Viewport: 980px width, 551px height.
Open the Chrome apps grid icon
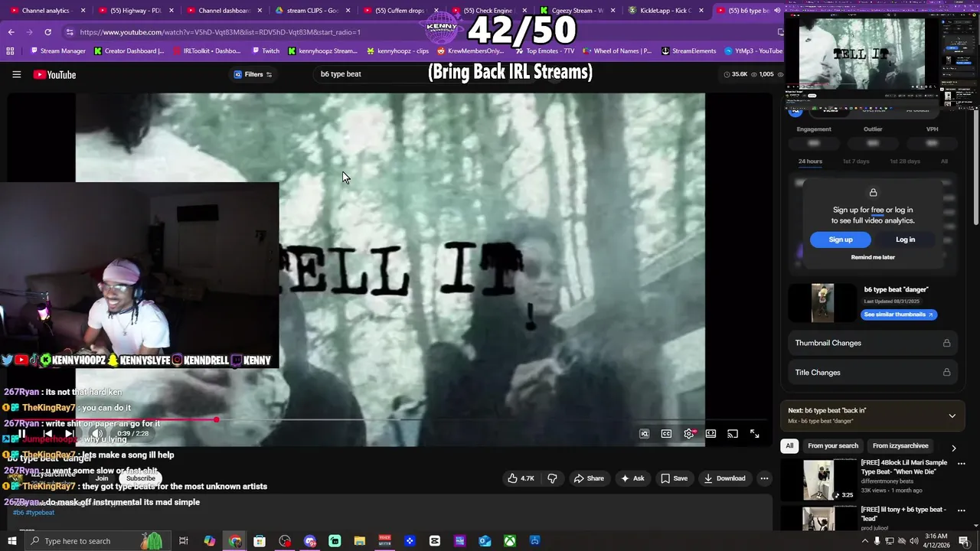point(10,51)
